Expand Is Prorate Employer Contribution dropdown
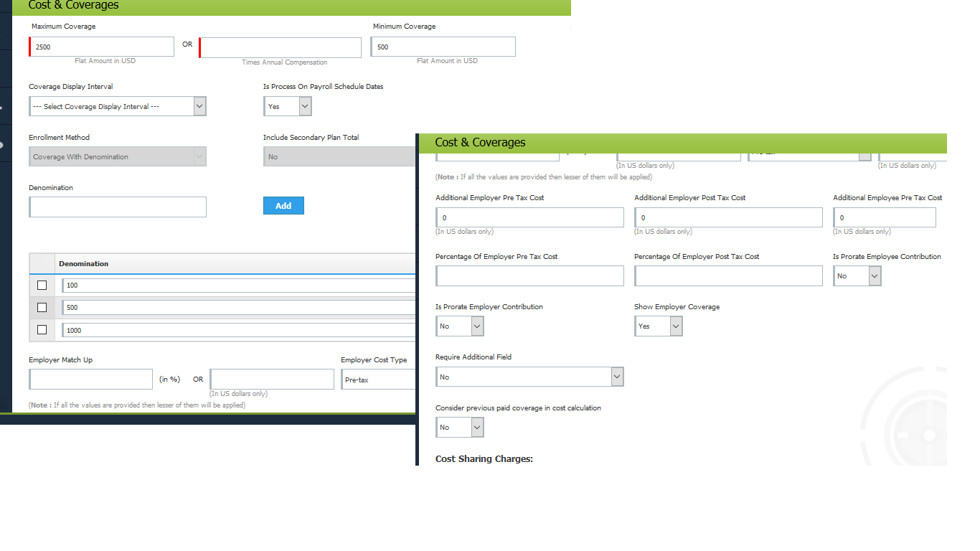Screen dimensions: 980x551 point(459,326)
